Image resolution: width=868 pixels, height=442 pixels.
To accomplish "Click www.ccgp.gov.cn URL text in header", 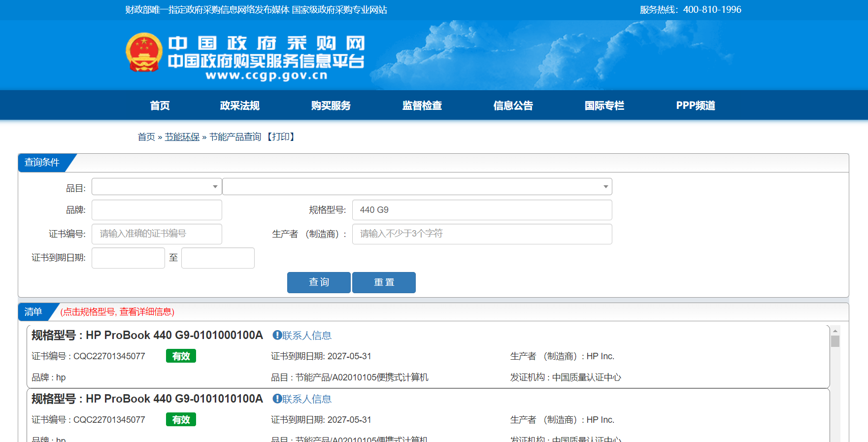I will 267,76.
